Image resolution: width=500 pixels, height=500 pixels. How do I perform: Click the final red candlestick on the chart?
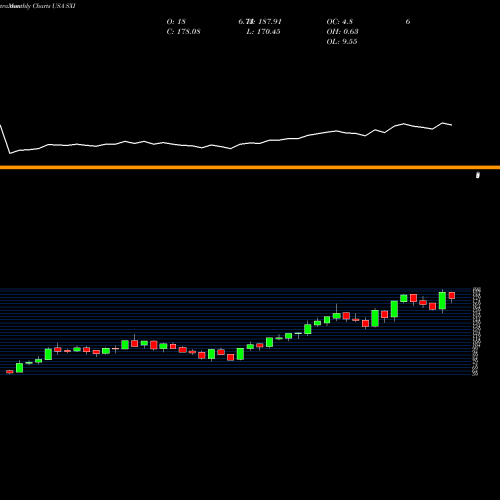click(452, 296)
